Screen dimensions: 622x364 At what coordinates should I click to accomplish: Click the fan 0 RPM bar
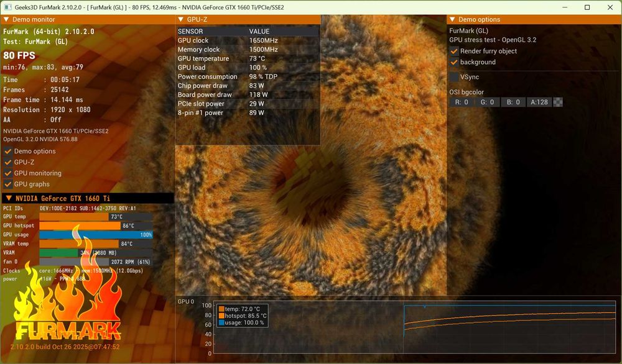pos(96,262)
